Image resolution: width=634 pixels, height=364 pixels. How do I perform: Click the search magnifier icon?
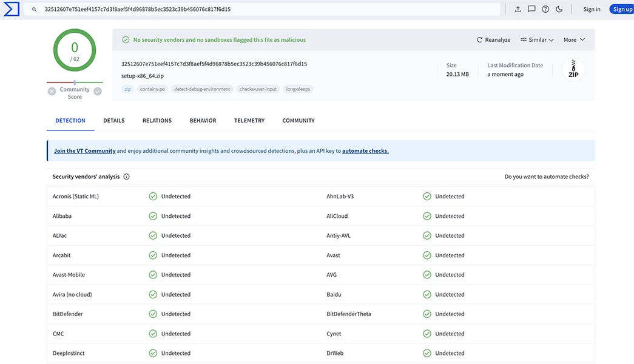[35, 9]
